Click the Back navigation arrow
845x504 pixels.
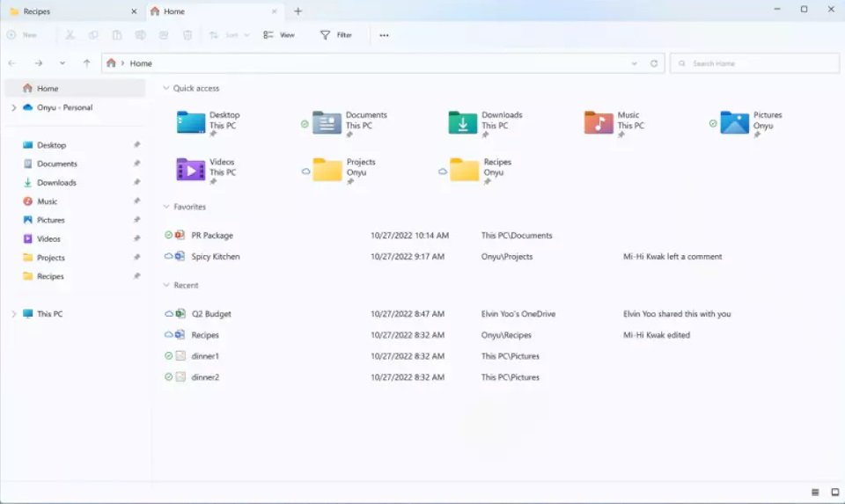(11, 63)
